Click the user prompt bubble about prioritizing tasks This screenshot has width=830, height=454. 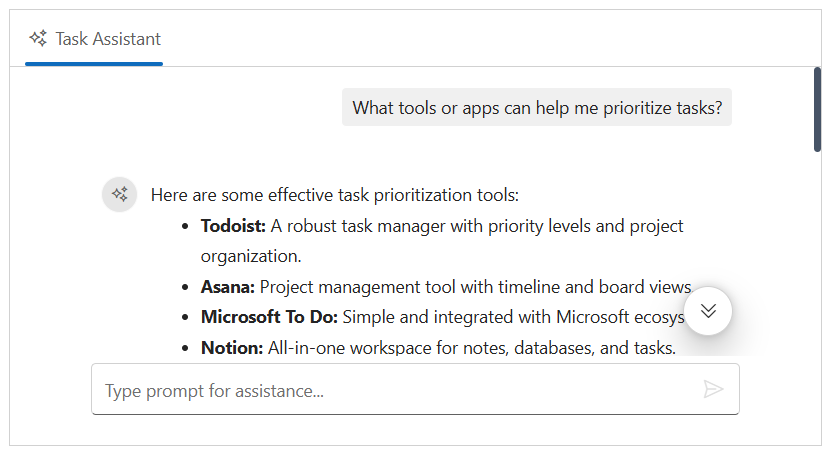537,108
